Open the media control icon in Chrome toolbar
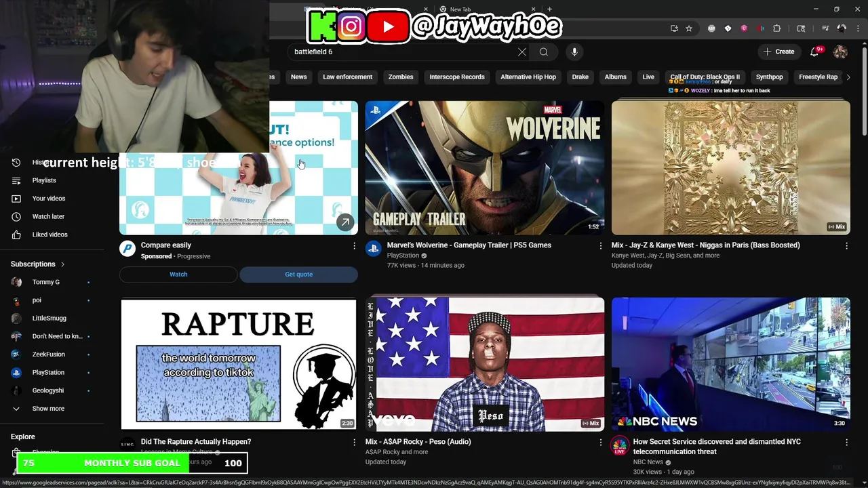This screenshot has width=868, height=488. [825, 28]
